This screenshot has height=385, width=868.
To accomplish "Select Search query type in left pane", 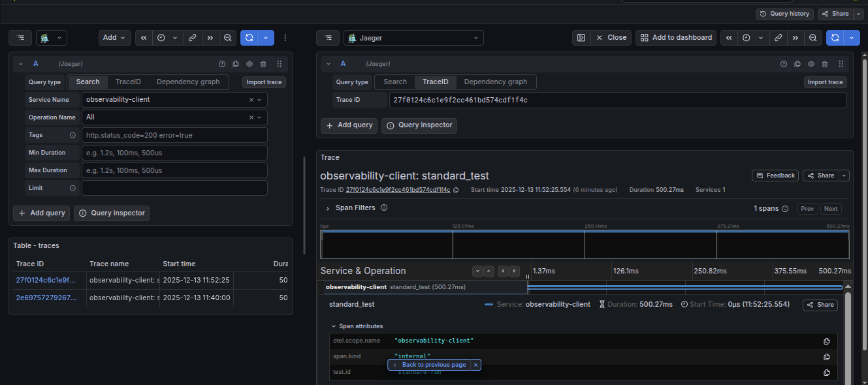I will click(x=88, y=82).
